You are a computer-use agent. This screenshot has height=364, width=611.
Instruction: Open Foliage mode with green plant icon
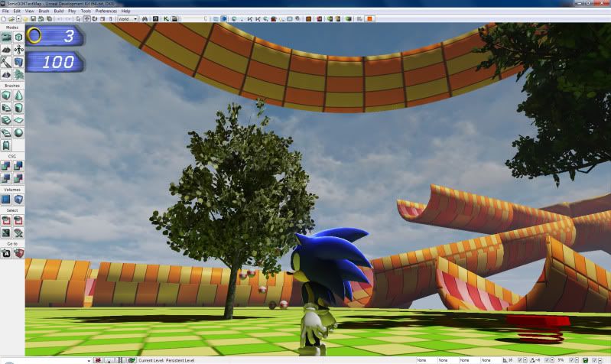pos(18,74)
